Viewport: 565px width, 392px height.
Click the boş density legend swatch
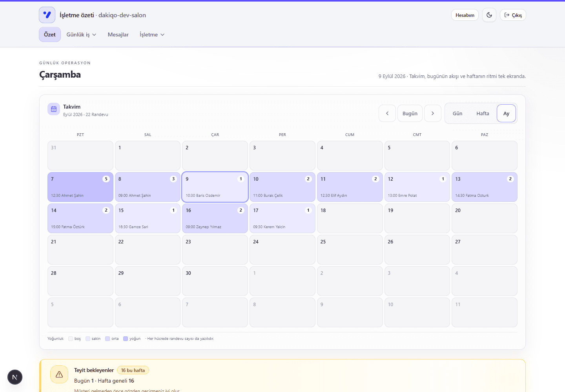(71, 339)
